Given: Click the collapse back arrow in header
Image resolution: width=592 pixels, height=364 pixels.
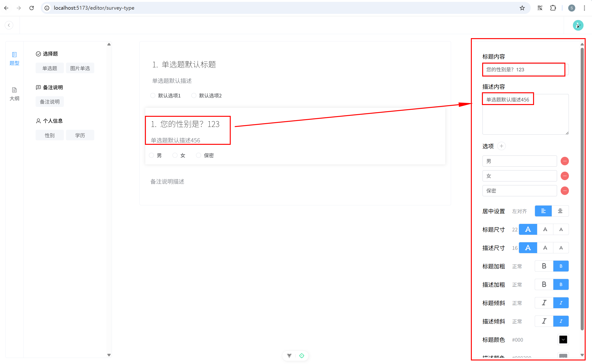Looking at the screenshot, I should point(9,25).
